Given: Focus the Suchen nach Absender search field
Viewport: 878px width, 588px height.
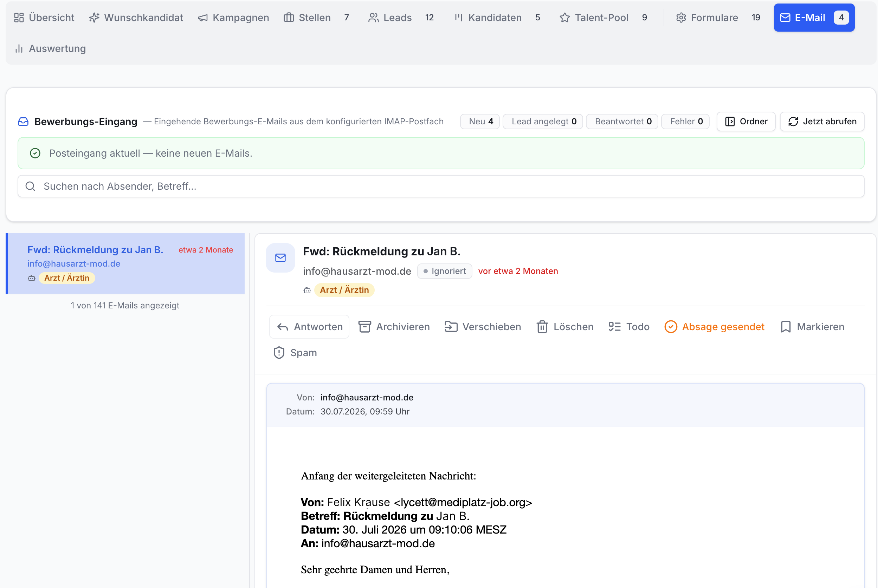Looking at the screenshot, I should (441, 186).
